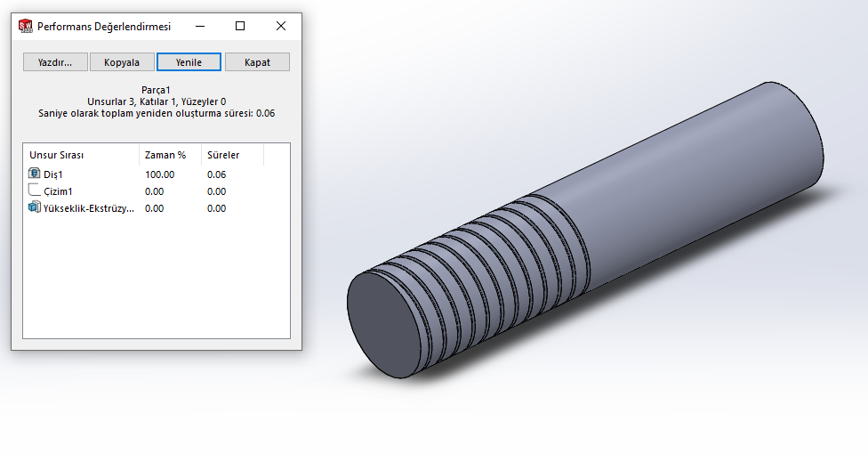
Task: Click the Çizim1 sketch icon
Action: [x=35, y=191]
